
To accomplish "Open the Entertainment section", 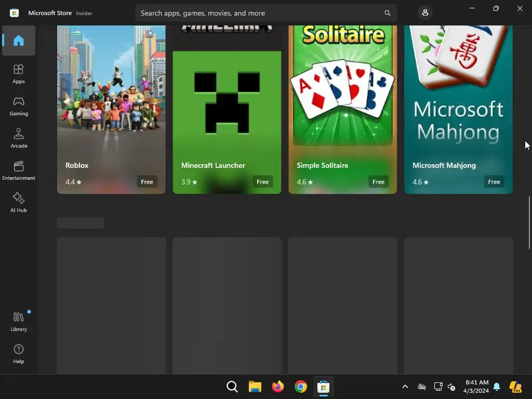I will [x=19, y=170].
